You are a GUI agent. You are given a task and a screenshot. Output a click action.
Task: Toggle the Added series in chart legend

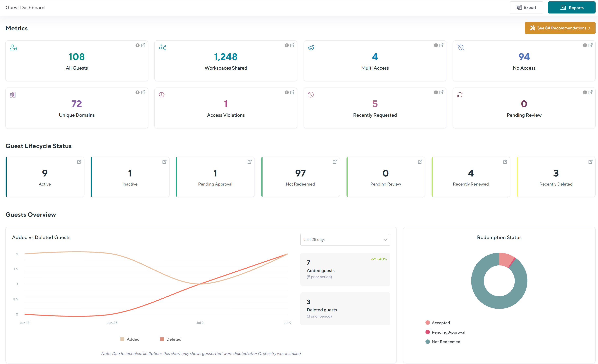[130, 339]
